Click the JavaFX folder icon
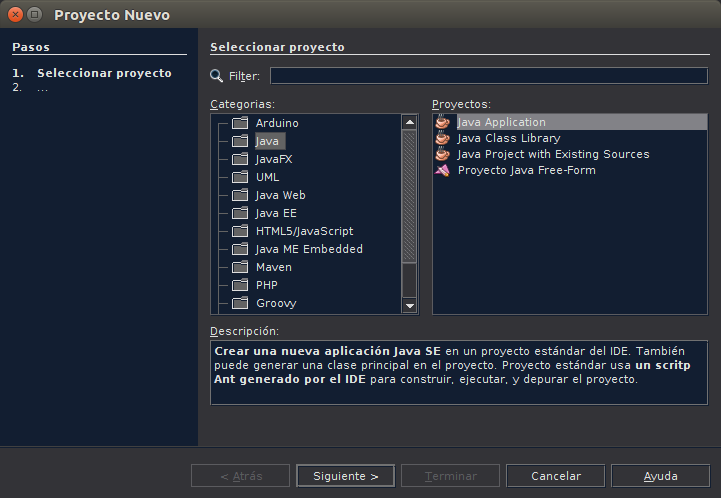721x498 pixels. (240, 159)
